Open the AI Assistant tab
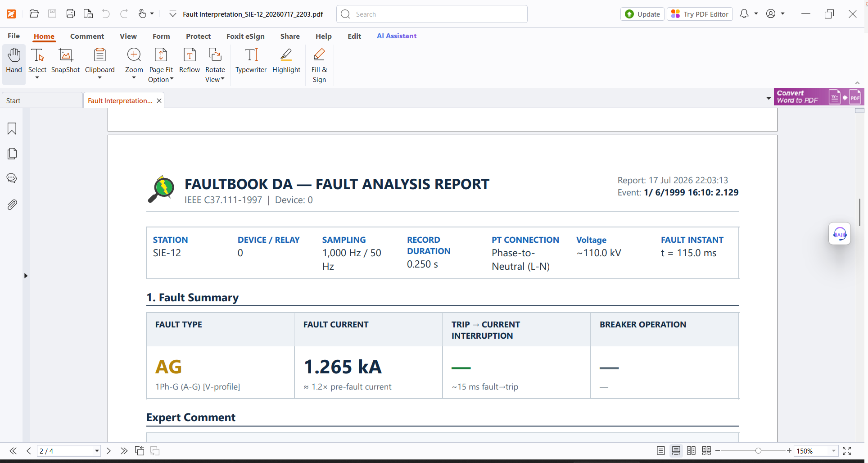Image resolution: width=868 pixels, height=463 pixels. coord(397,36)
